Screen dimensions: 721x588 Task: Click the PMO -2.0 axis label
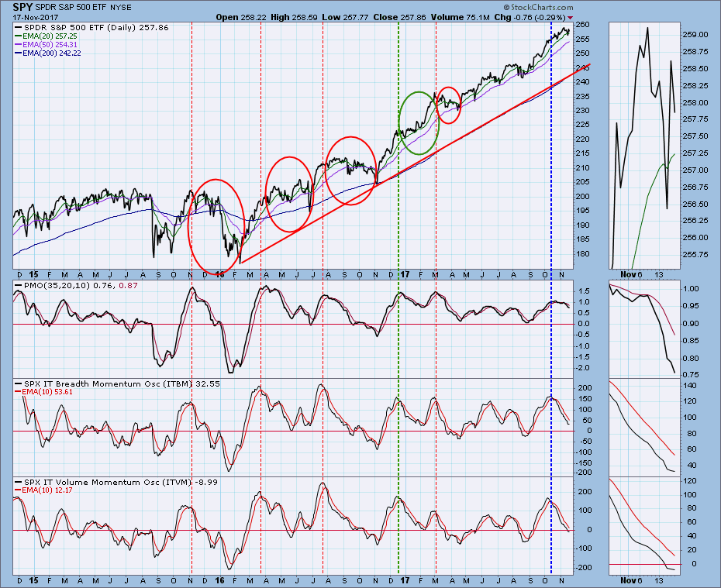pos(583,368)
